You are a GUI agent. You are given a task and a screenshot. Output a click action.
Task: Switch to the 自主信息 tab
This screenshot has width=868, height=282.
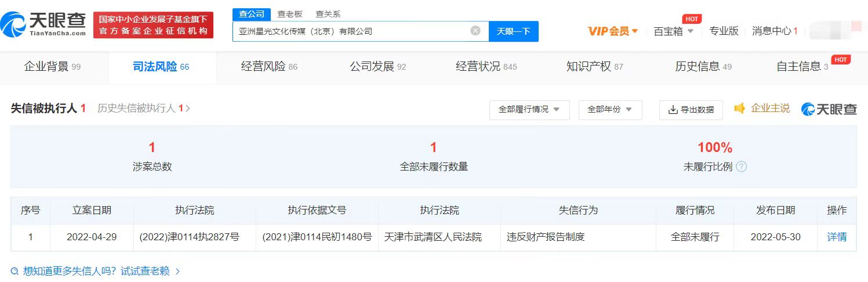(802, 67)
